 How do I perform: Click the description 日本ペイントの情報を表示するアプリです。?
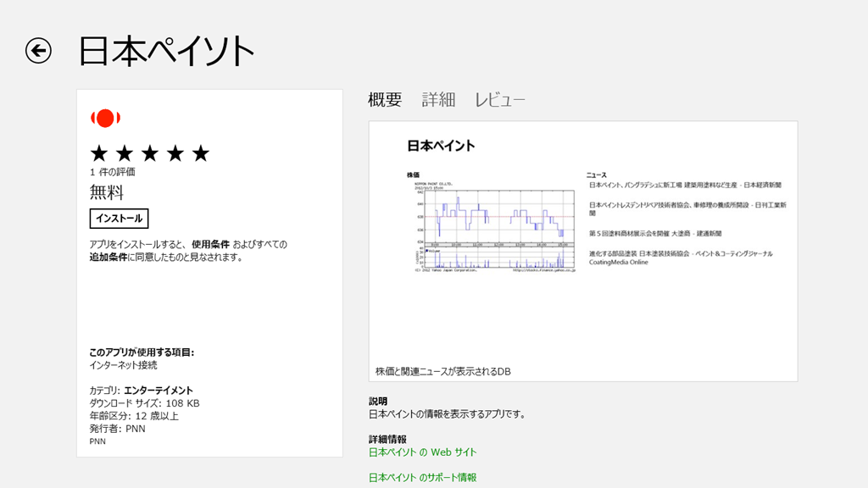[448, 413]
